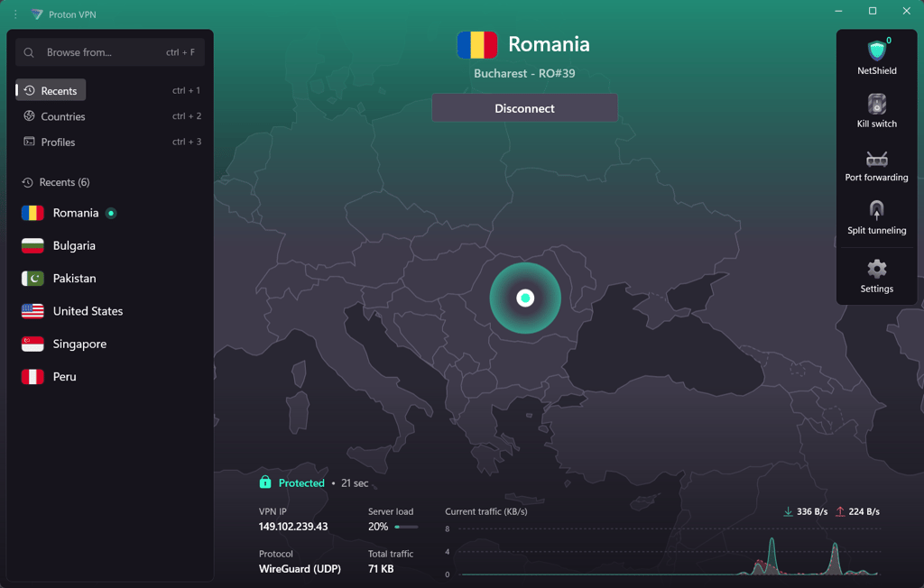This screenshot has height=588, width=924.
Task: Click the upload speed arrow icon
Action: pos(840,511)
